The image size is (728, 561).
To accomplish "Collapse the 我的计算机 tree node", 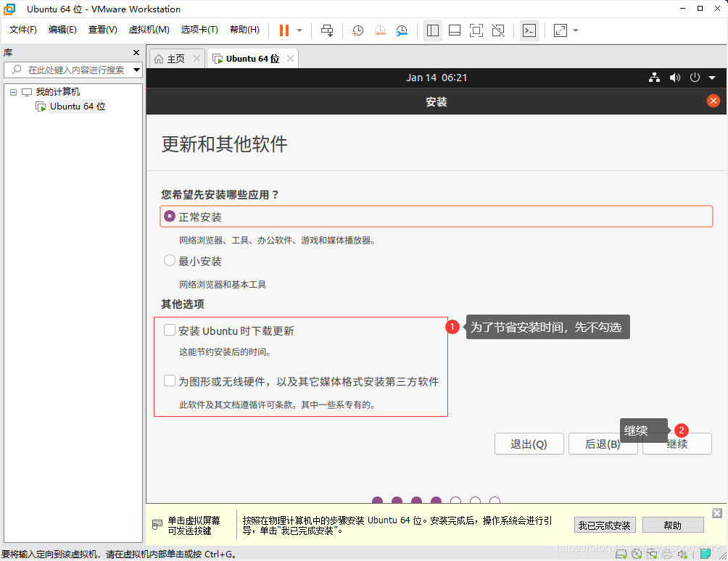I will coord(14,92).
